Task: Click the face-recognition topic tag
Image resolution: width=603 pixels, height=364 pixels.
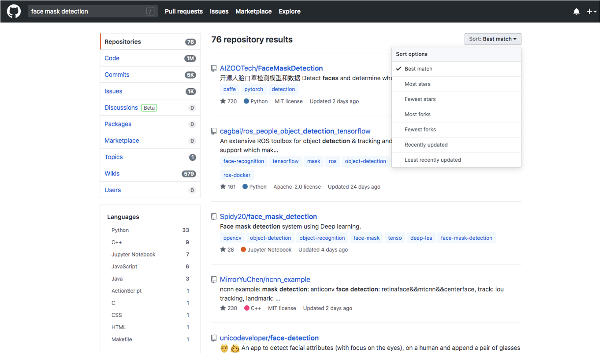Action: coord(244,161)
